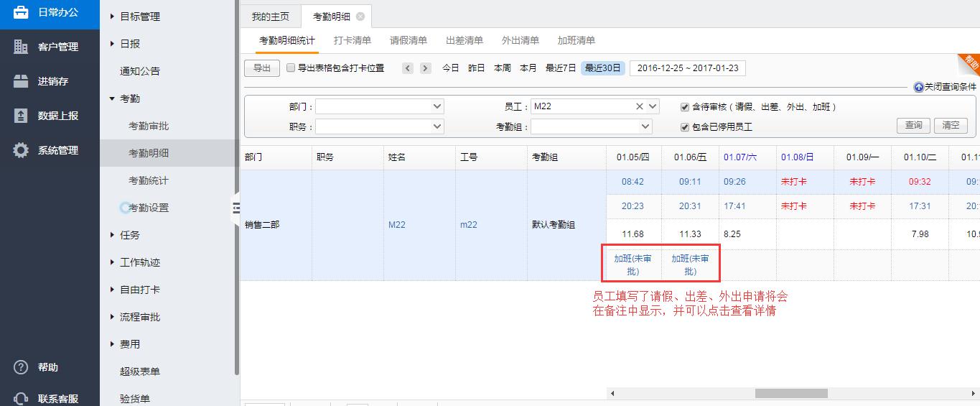Switch to the 加班清单 tab

click(x=577, y=40)
